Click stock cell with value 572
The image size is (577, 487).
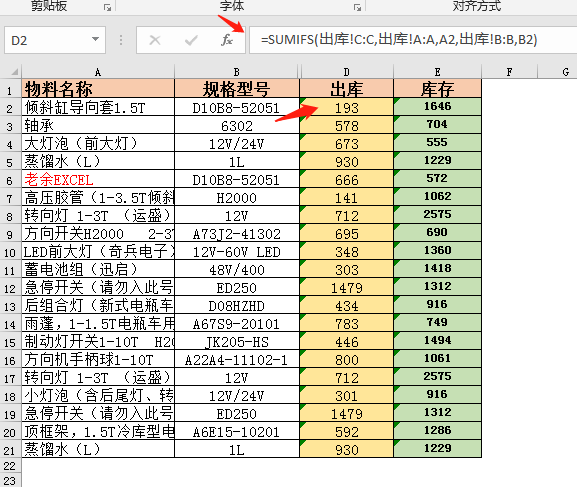pos(438,179)
